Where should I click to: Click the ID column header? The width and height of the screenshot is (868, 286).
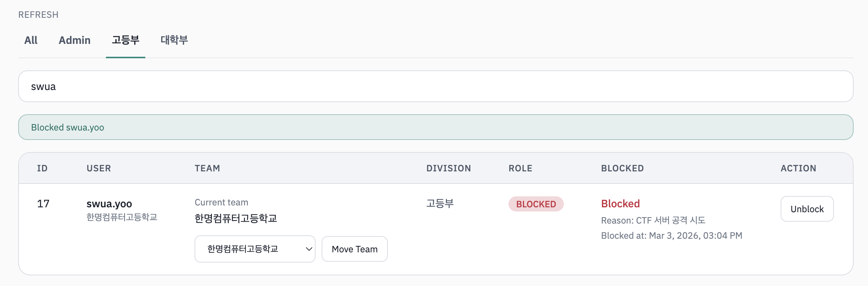tap(42, 168)
